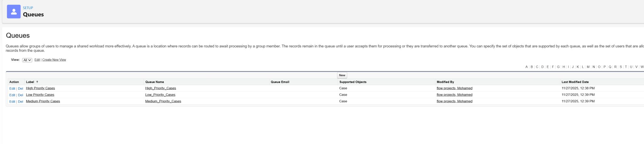644x144 pixels.
Task: Delete the Low Priority Cases queue
Action: point(20,95)
